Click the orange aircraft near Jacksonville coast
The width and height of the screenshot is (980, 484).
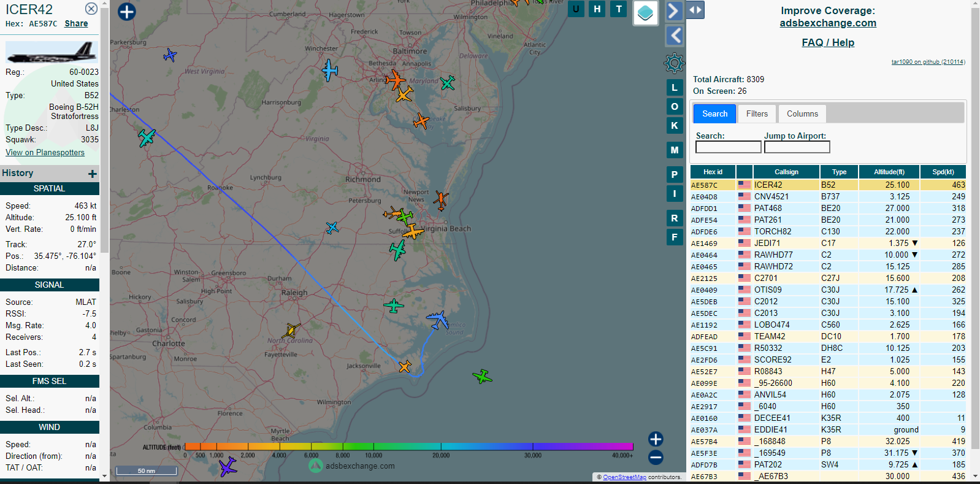click(x=405, y=367)
